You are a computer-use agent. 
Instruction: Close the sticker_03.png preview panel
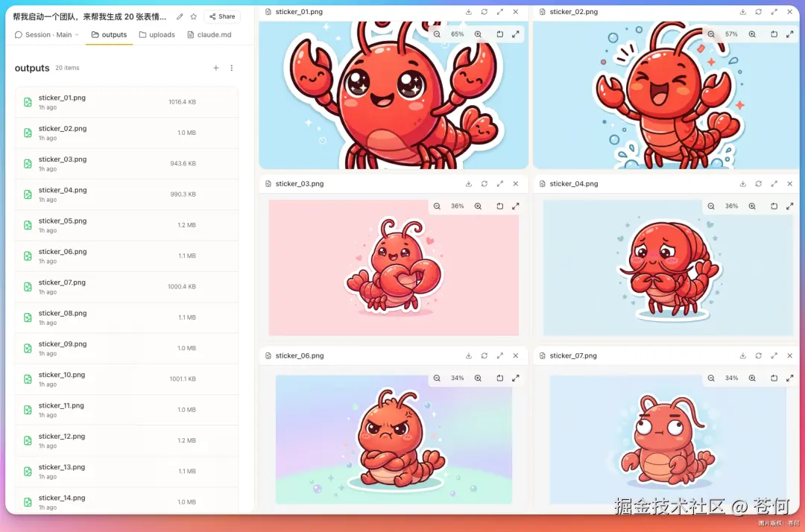(516, 183)
